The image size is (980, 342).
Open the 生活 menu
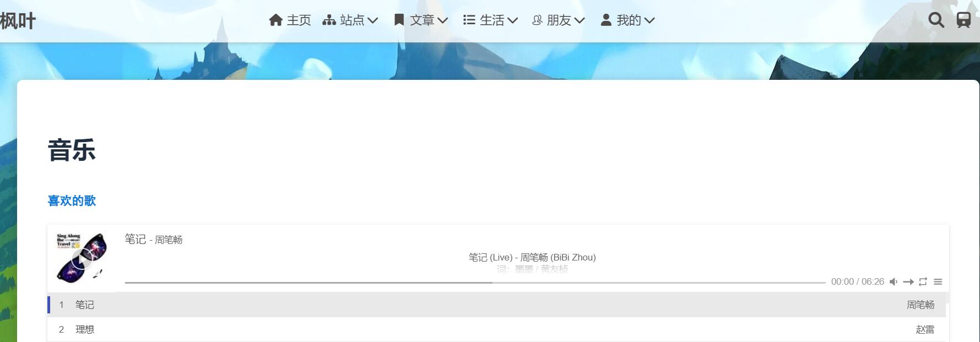(490, 20)
